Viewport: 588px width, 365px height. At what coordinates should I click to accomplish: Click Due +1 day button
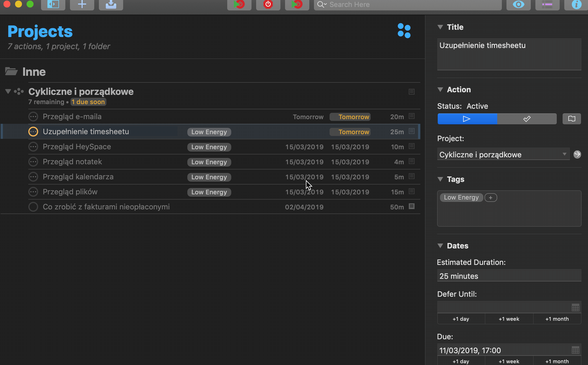coord(461,361)
